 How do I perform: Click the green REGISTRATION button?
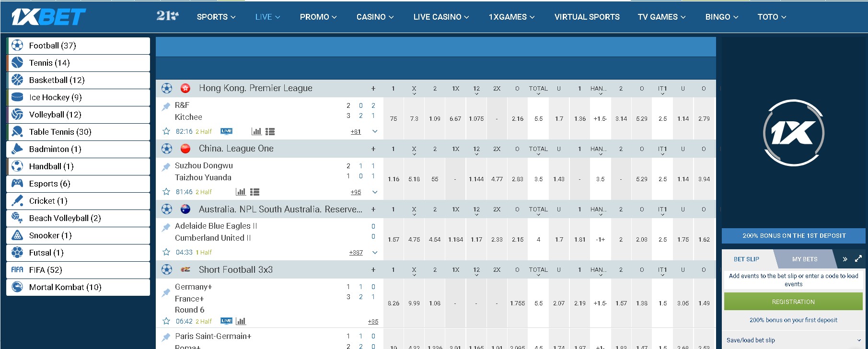click(793, 302)
